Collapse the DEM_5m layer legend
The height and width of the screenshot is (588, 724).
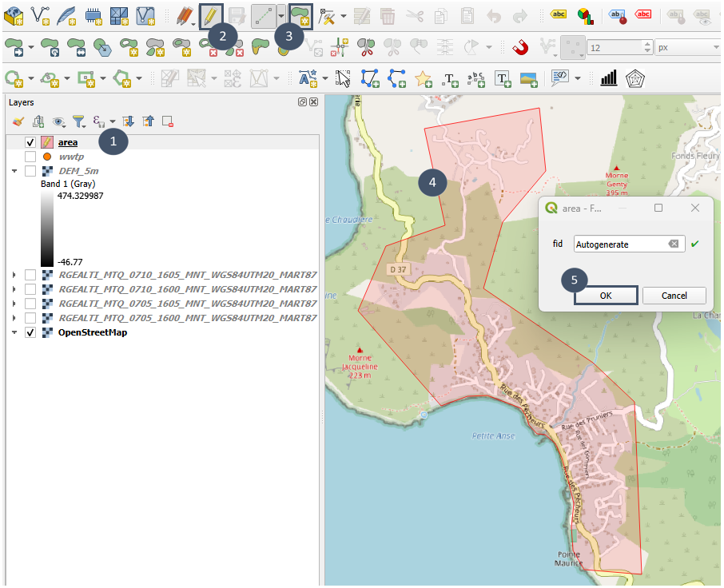(14, 171)
